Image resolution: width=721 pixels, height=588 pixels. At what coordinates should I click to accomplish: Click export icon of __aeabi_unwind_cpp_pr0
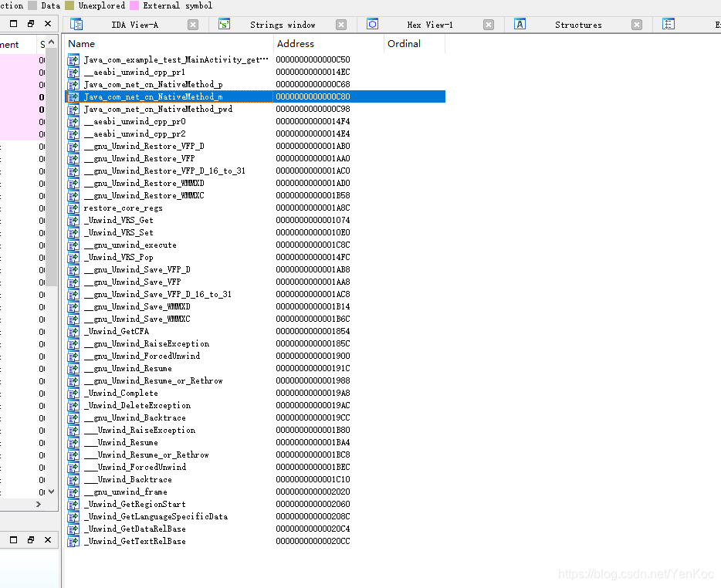73,121
